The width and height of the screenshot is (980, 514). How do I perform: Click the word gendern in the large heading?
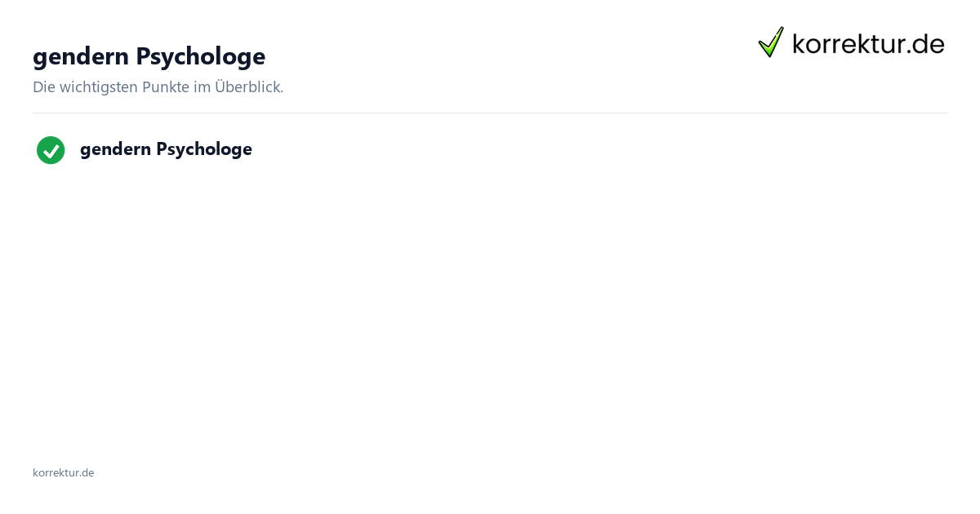[81, 58]
